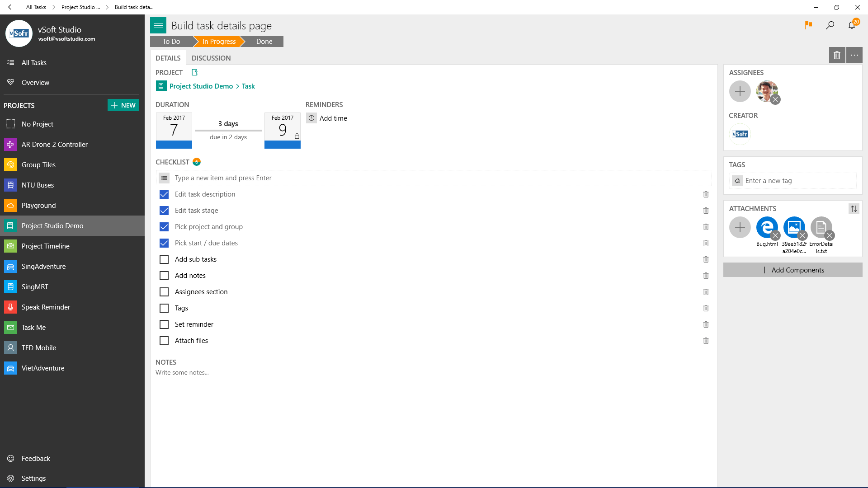Sort attachments using the sort icon
Image resolution: width=868 pixels, height=488 pixels.
click(854, 209)
